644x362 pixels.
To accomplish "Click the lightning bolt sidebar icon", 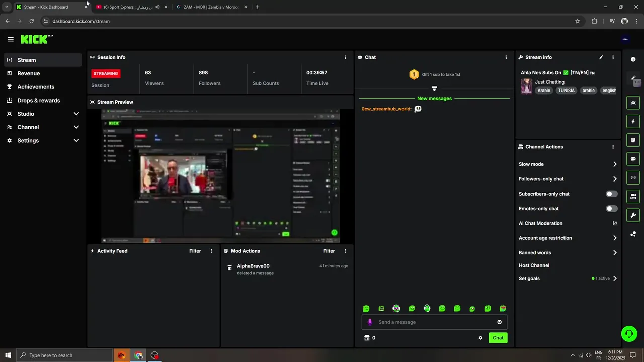I will pos(633,122).
